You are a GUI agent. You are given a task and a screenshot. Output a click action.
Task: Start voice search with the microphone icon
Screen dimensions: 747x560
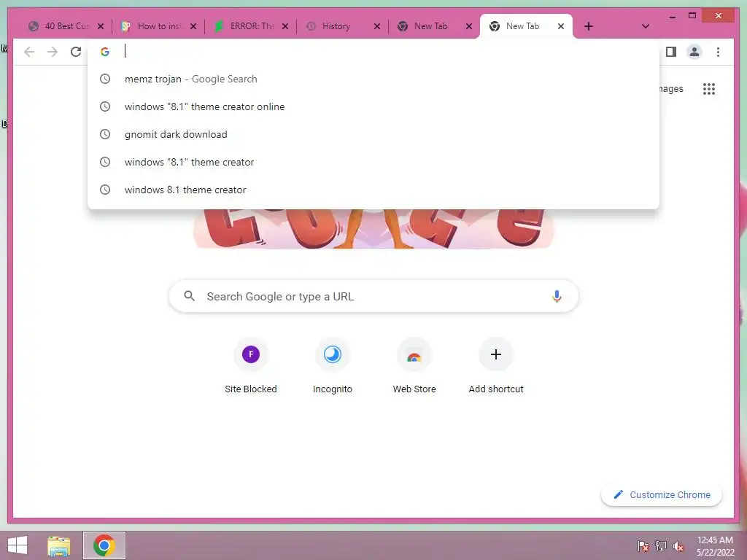tap(557, 296)
